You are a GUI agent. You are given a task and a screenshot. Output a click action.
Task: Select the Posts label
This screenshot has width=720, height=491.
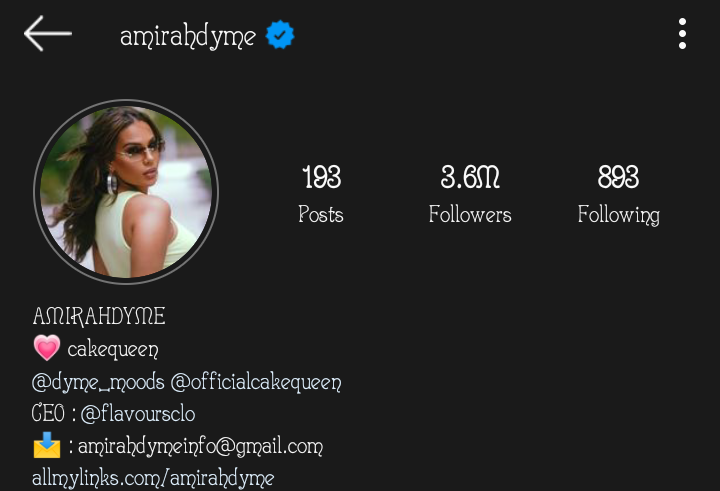coord(321,214)
